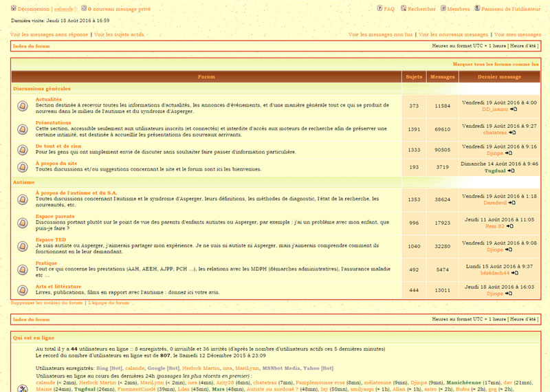The height and width of the screenshot is (392, 550).
Task: View latest post icon next to Daredevil
Action: [512, 203]
